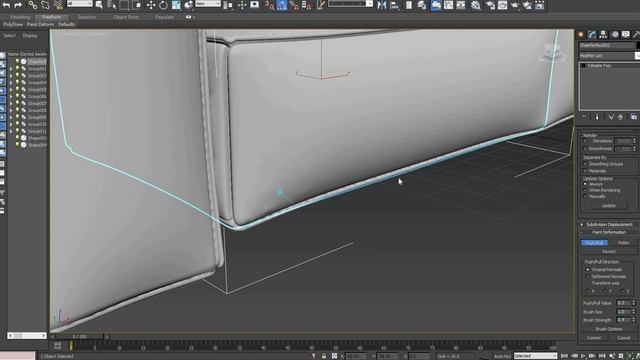Activate the Bind to Space Warp tool
The image size is (640, 360).
[x=59, y=5]
